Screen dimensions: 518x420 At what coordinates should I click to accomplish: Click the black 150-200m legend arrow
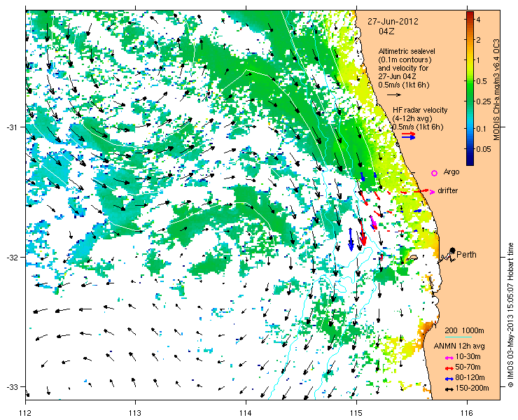pyautogui.click(x=448, y=389)
